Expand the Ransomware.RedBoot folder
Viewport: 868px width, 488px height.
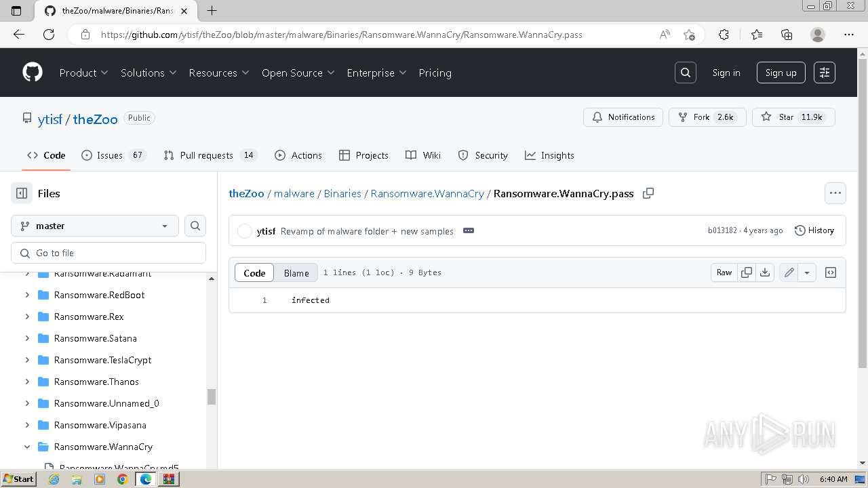27,295
